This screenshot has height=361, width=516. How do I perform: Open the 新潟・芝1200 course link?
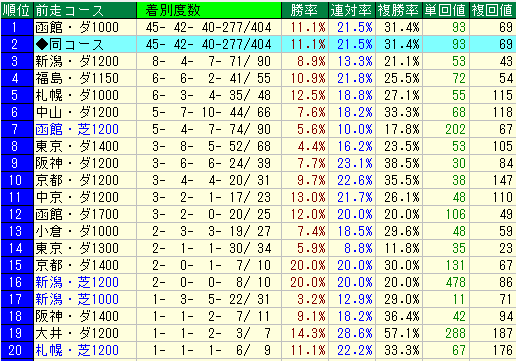77,282
